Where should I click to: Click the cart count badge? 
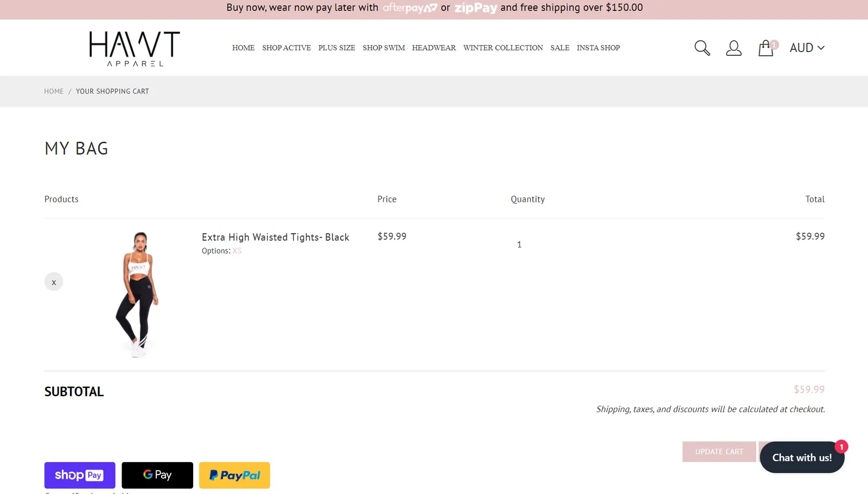[774, 44]
